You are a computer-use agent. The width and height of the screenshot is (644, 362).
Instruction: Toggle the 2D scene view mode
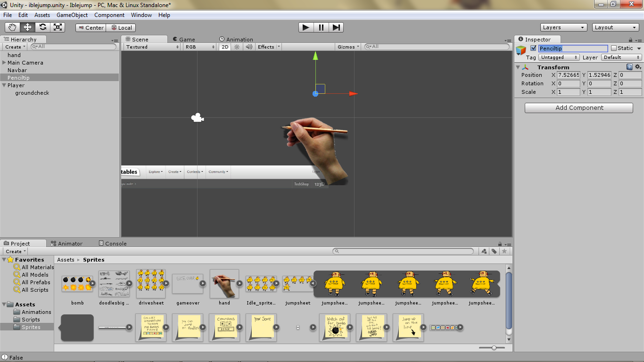(x=226, y=47)
